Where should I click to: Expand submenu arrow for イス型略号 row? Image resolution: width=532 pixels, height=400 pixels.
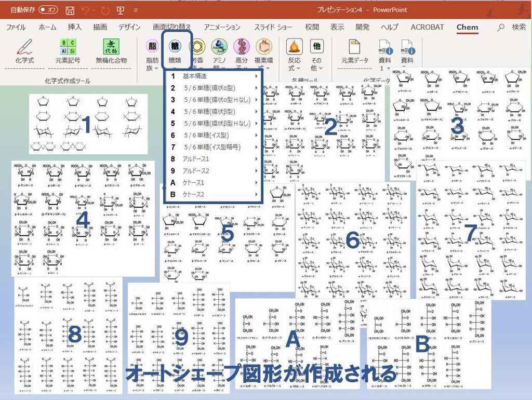[256, 147]
